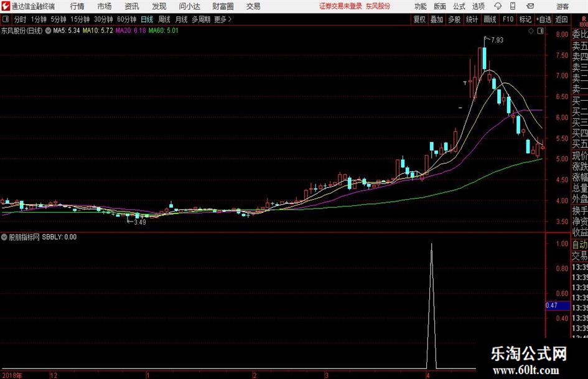Click the MA5: 5.34 value
The image size is (588, 379).
tap(67, 30)
